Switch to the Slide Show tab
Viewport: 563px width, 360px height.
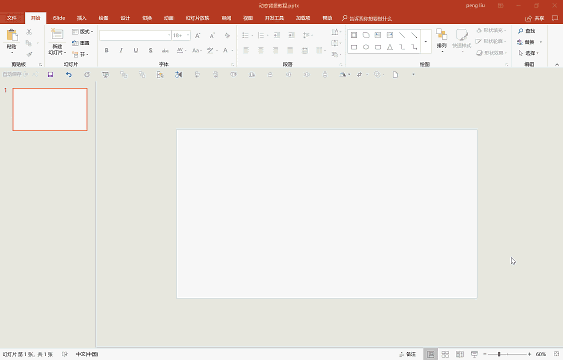click(x=197, y=18)
